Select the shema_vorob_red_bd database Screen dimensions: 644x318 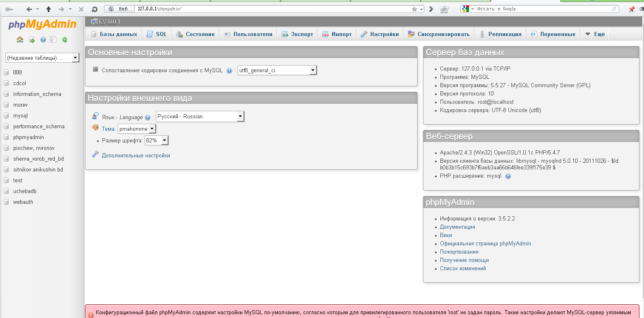38,159
